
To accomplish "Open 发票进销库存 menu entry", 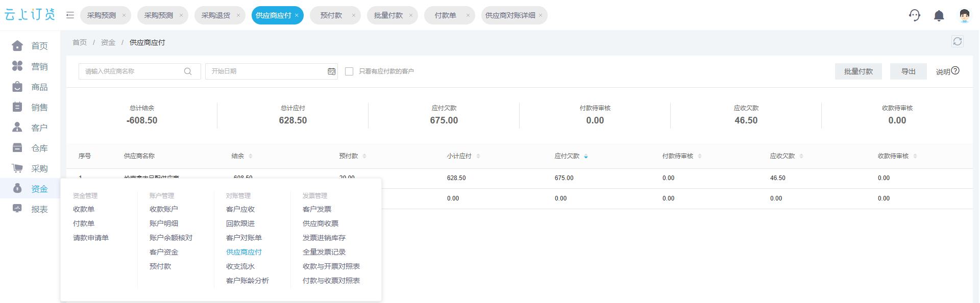I will click(324, 238).
